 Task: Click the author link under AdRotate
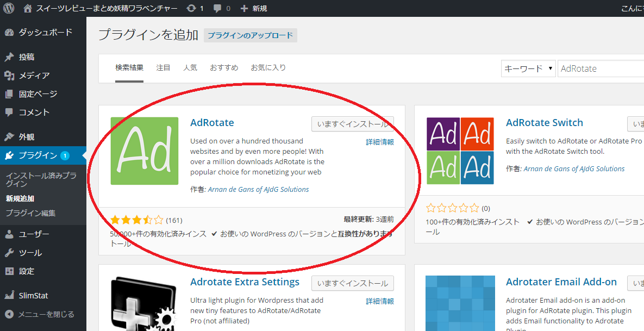point(258,189)
